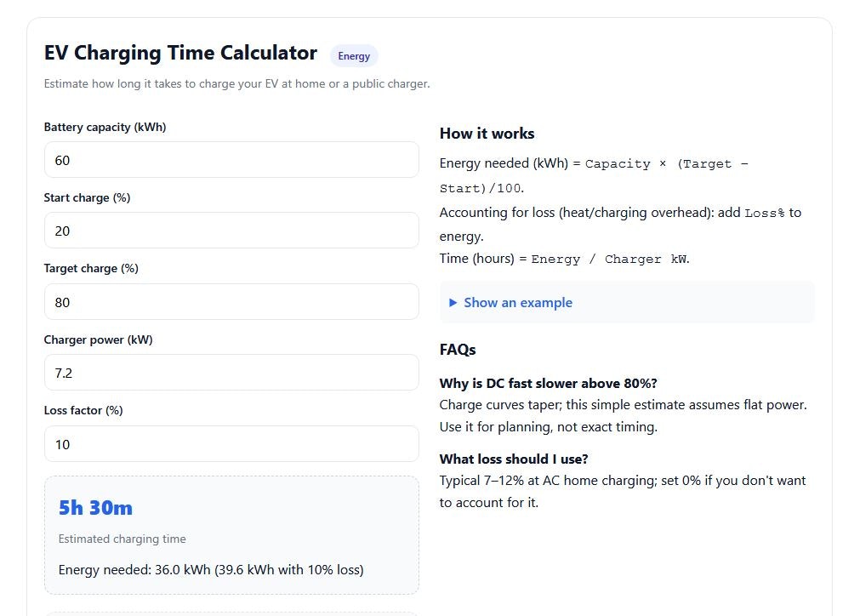This screenshot has width=860, height=616.
Task: Click the estimate description under the title
Action: tap(236, 83)
